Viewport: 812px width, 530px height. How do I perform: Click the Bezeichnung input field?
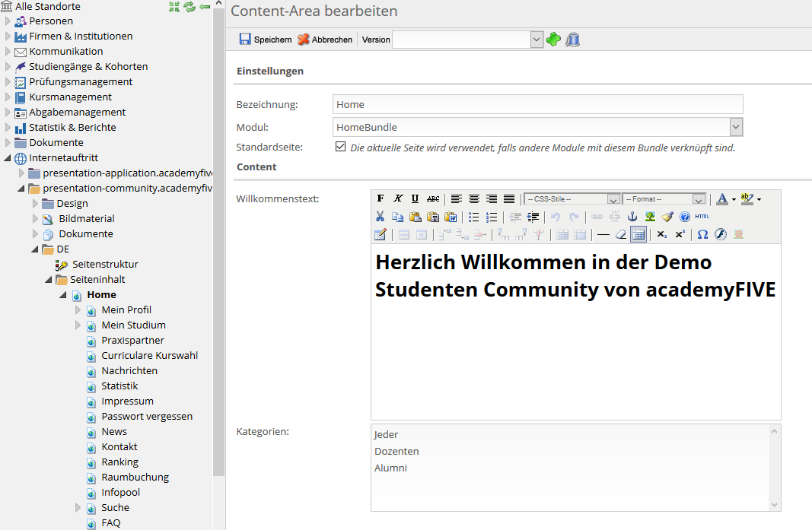pos(537,104)
